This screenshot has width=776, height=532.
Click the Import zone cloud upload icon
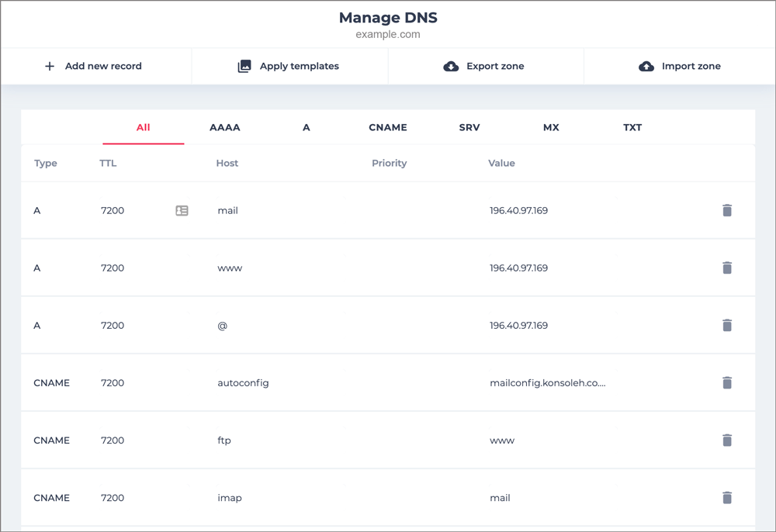(x=646, y=66)
